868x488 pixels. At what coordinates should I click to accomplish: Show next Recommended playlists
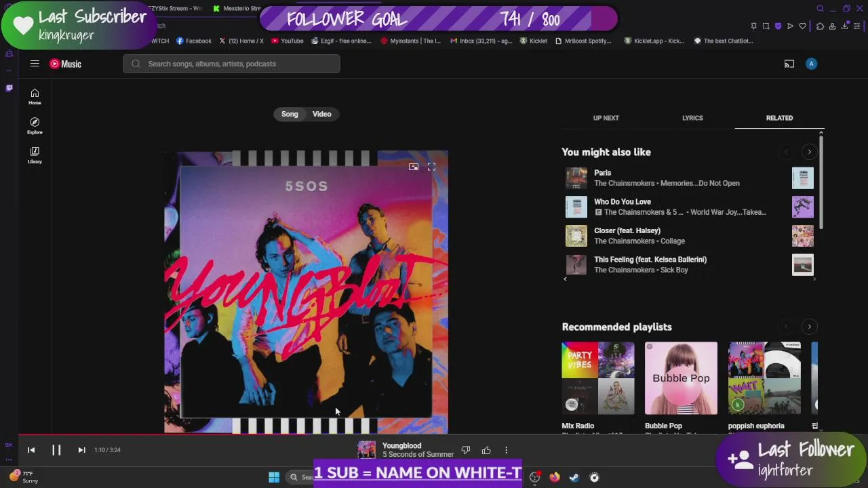click(x=809, y=327)
